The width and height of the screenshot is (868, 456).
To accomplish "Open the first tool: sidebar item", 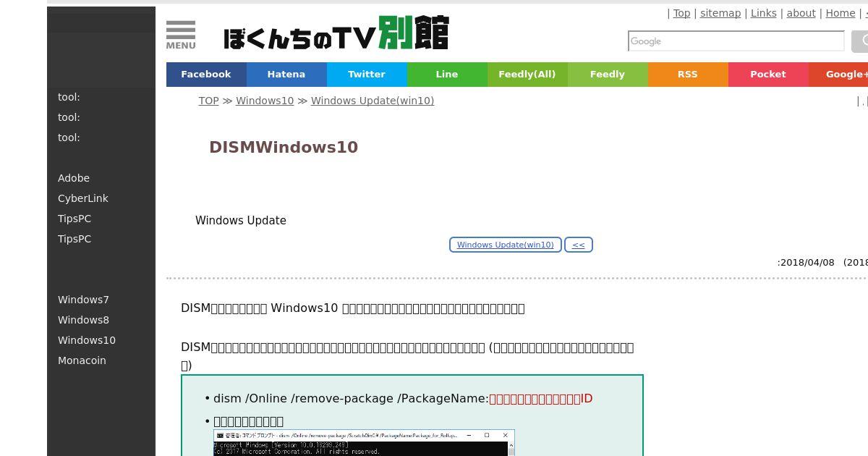I will pyautogui.click(x=69, y=97).
